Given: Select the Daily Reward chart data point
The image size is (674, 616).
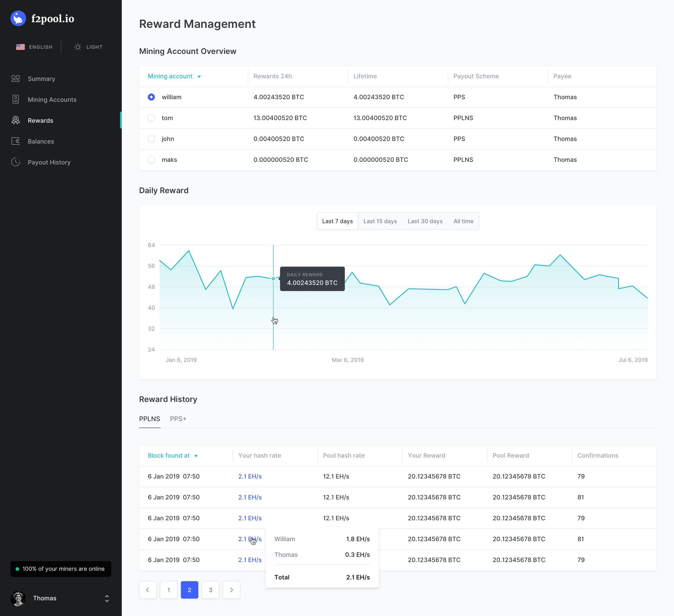Looking at the screenshot, I should (273, 279).
